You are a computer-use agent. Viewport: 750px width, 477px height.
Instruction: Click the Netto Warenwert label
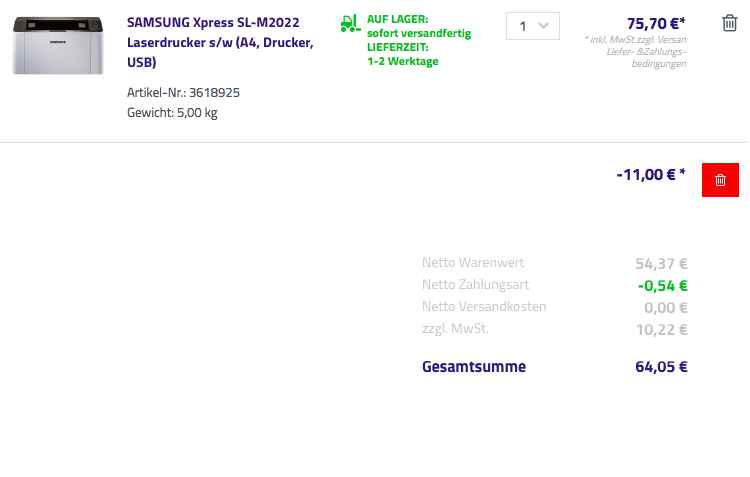click(473, 263)
